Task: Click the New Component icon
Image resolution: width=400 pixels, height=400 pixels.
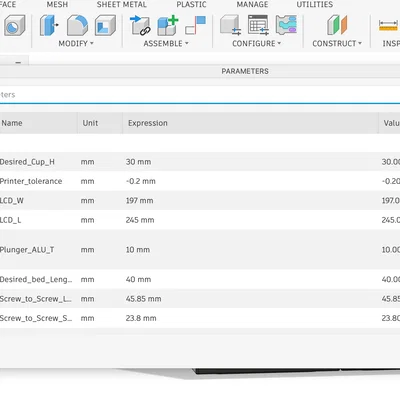Action: 168,26
